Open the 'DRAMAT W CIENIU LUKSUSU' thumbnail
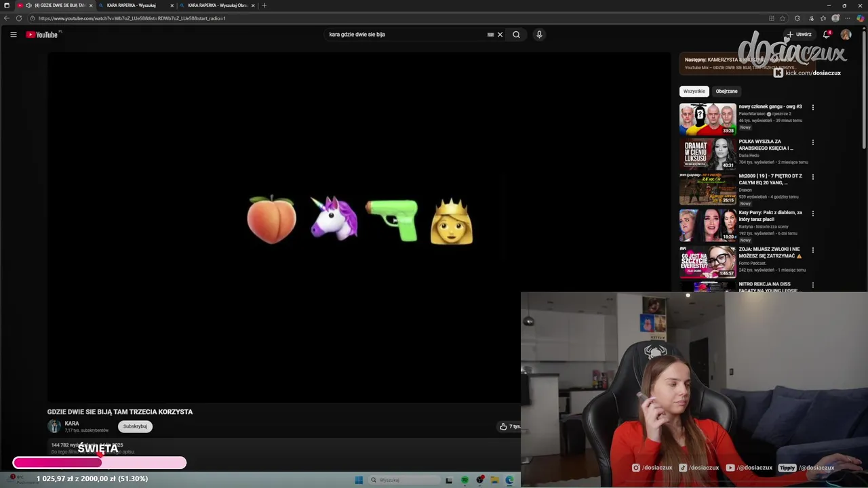 click(x=708, y=154)
